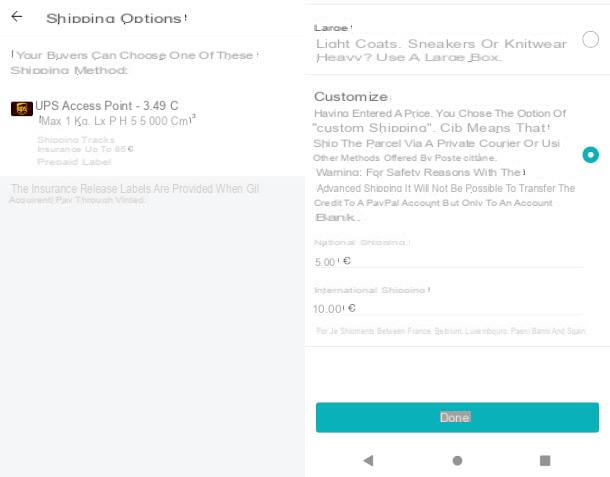The width and height of the screenshot is (610, 477).
Task: Tap the insurance release labels notice text
Action: [x=134, y=194]
